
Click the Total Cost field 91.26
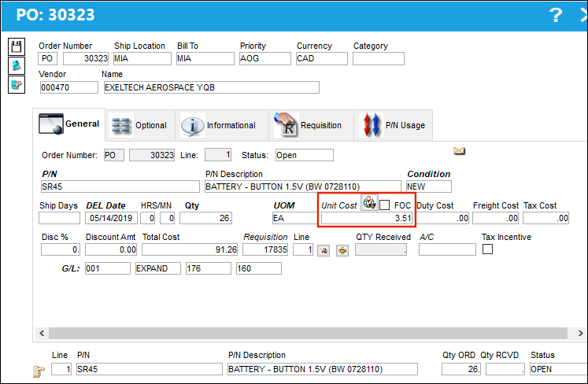tap(190, 249)
